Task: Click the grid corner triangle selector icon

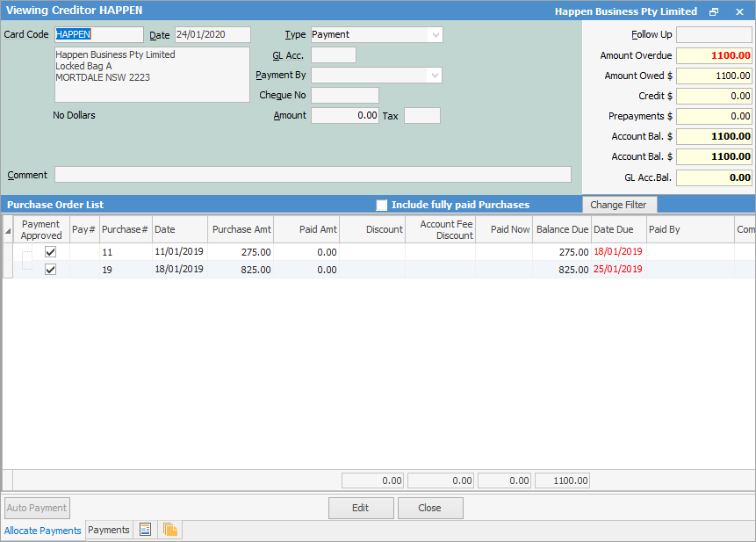Action: (x=8, y=230)
